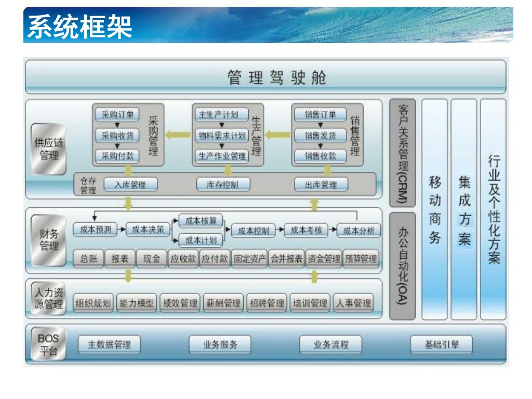Select the 财务管理 module label

[x=48, y=240]
